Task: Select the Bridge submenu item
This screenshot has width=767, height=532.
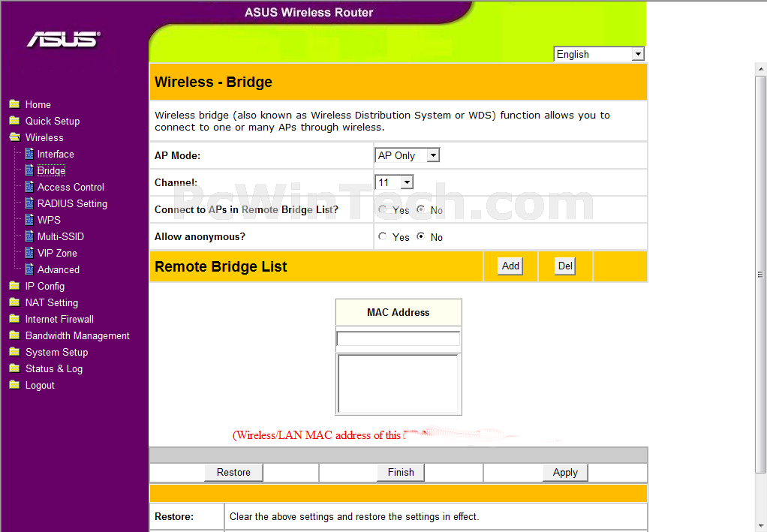Action: click(x=51, y=170)
